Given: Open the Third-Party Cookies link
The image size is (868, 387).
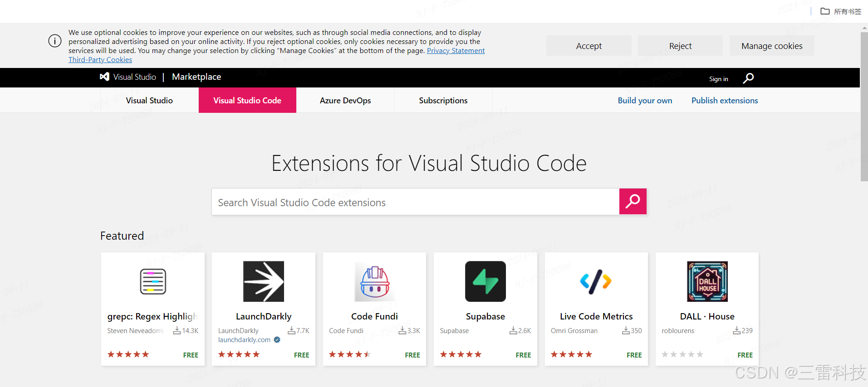Looking at the screenshot, I should click(x=100, y=59).
